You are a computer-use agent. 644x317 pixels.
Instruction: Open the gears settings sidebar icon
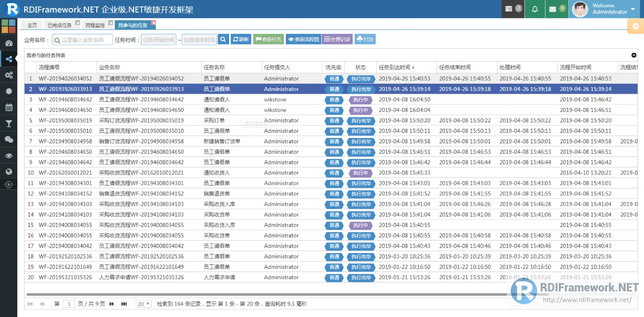click(9, 75)
